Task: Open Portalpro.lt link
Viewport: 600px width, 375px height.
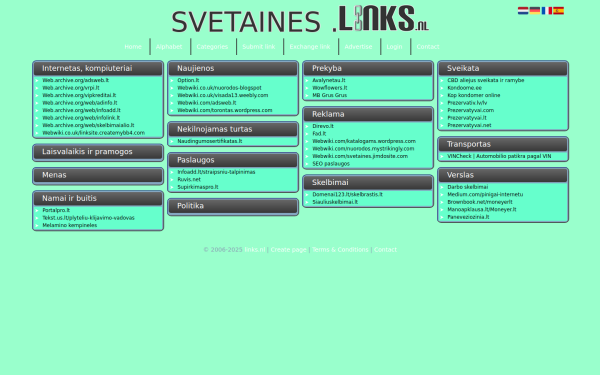Action: coord(56,210)
